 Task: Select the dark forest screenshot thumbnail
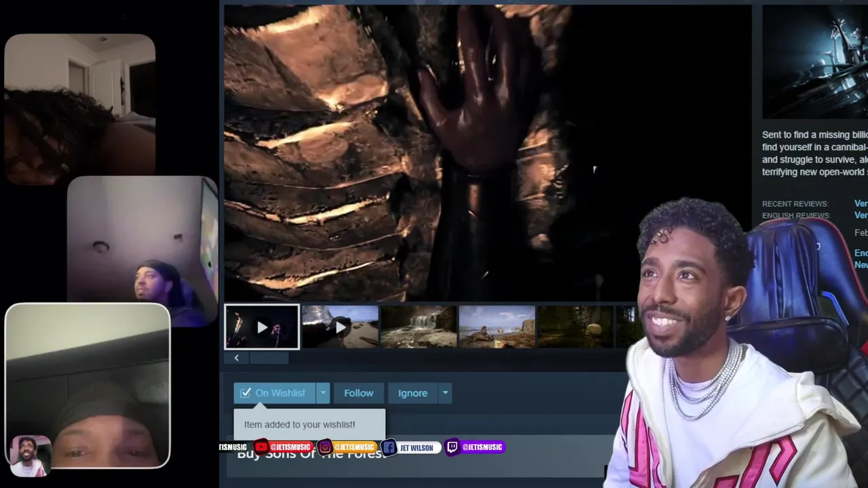click(x=576, y=327)
